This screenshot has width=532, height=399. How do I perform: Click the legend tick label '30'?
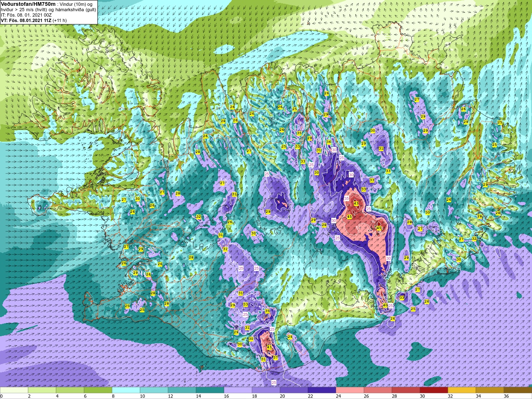coord(422,396)
